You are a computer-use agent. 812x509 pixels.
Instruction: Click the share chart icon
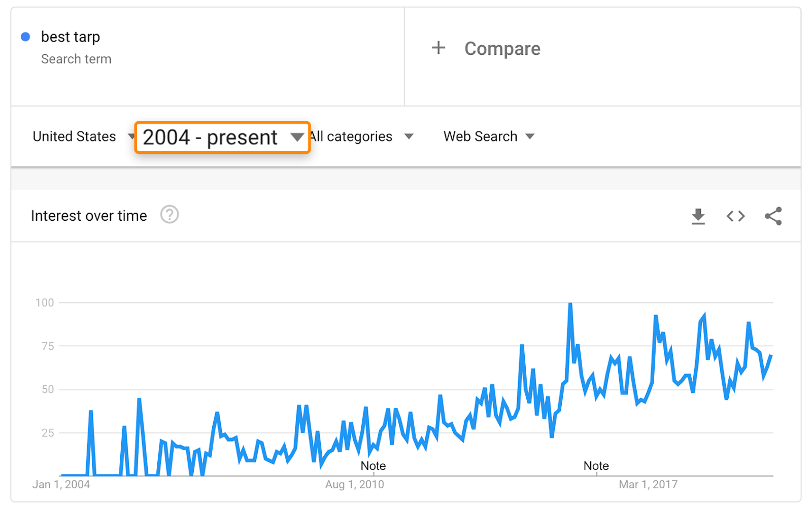click(773, 216)
